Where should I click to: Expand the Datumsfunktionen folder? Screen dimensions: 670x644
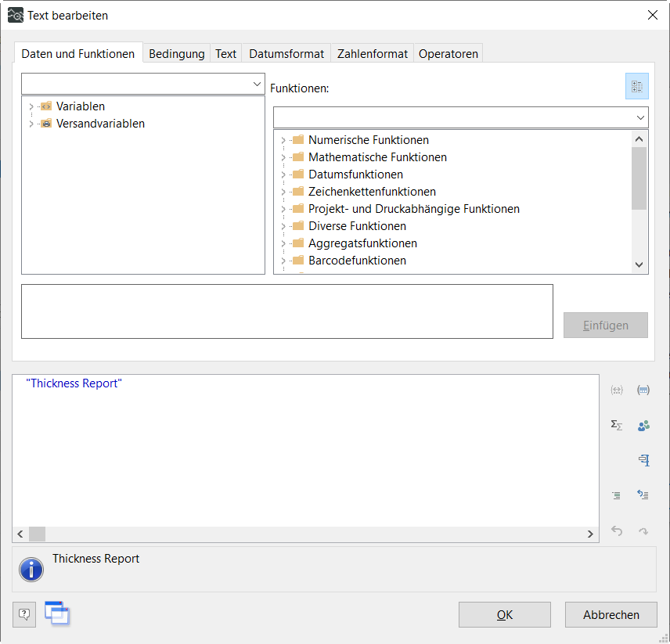[x=283, y=174]
